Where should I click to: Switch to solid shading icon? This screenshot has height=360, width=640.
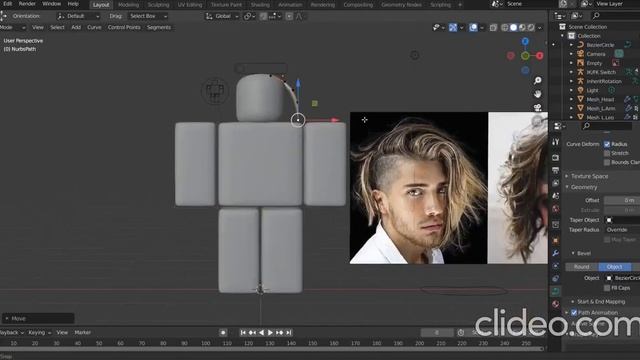513,27
